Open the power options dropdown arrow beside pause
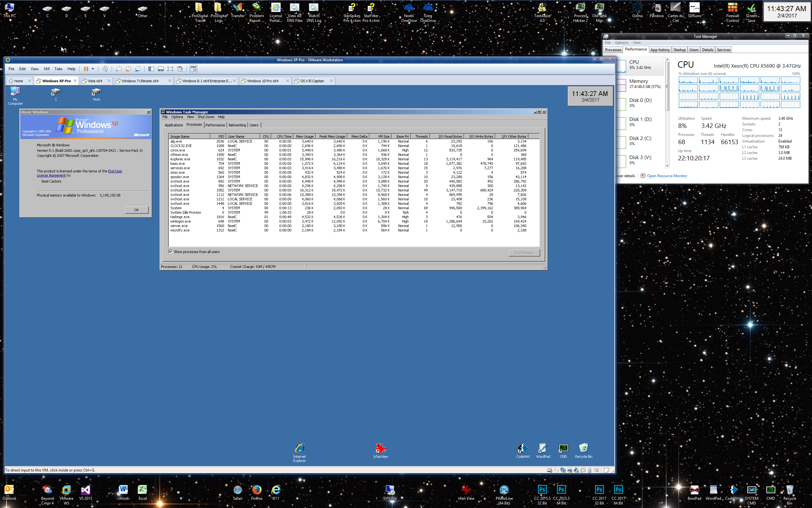The width and height of the screenshot is (812, 508). [93, 69]
